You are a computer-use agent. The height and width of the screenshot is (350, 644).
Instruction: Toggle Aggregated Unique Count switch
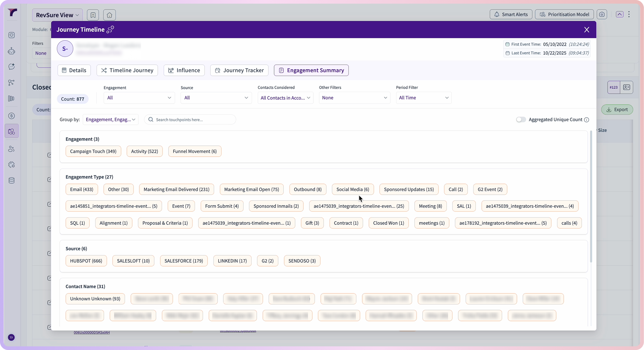point(521,120)
